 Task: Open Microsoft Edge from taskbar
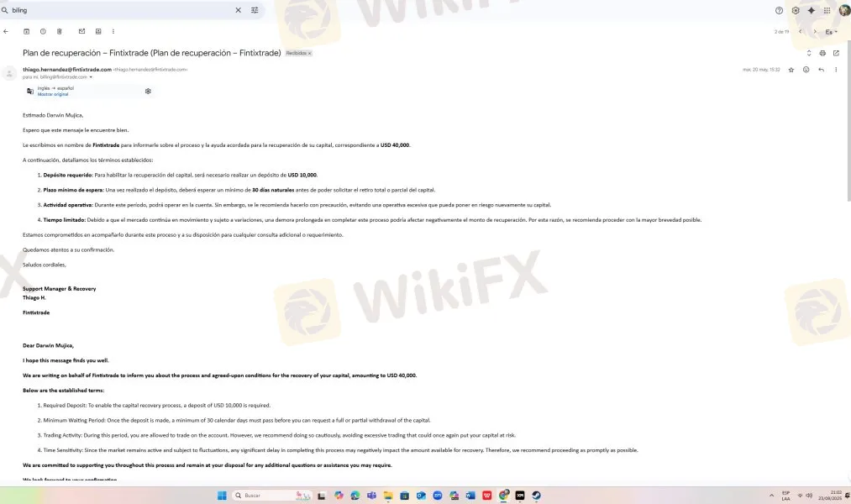(355, 496)
